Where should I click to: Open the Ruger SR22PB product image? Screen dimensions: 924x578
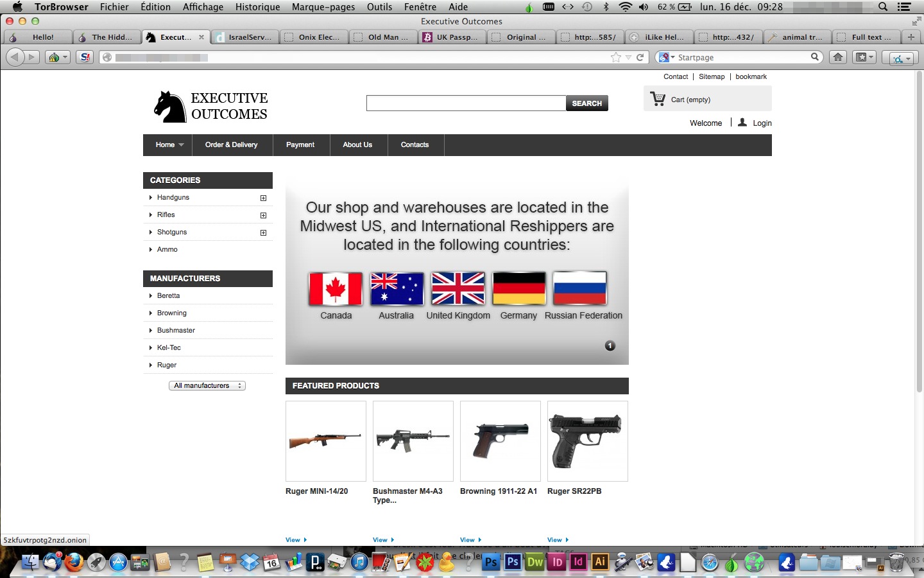pos(588,441)
